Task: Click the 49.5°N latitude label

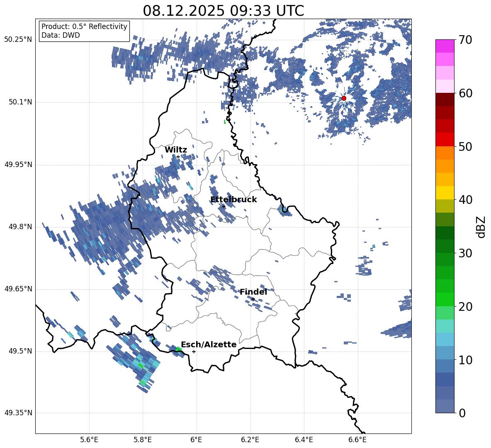Action: click(x=20, y=351)
